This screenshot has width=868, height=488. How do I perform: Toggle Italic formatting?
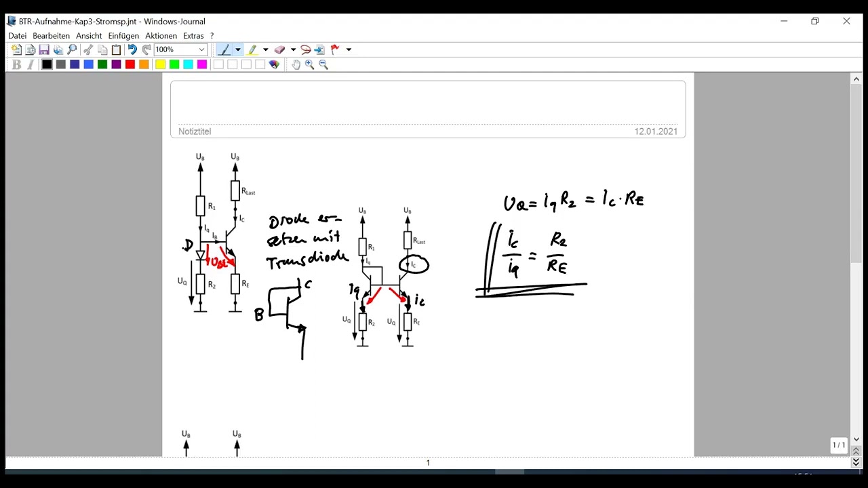pos(31,64)
